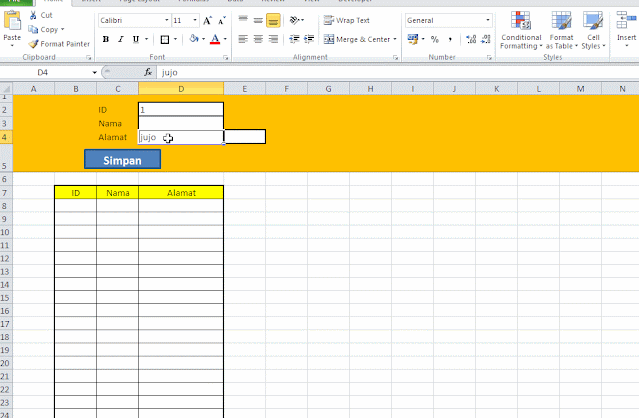The width and height of the screenshot is (639, 418).
Task: Toggle Underline formatting
Action: (x=136, y=39)
